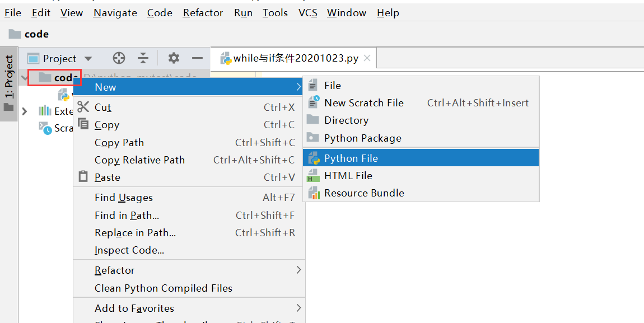
Task: Open the Project view dropdown
Action: [x=88, y=59]
